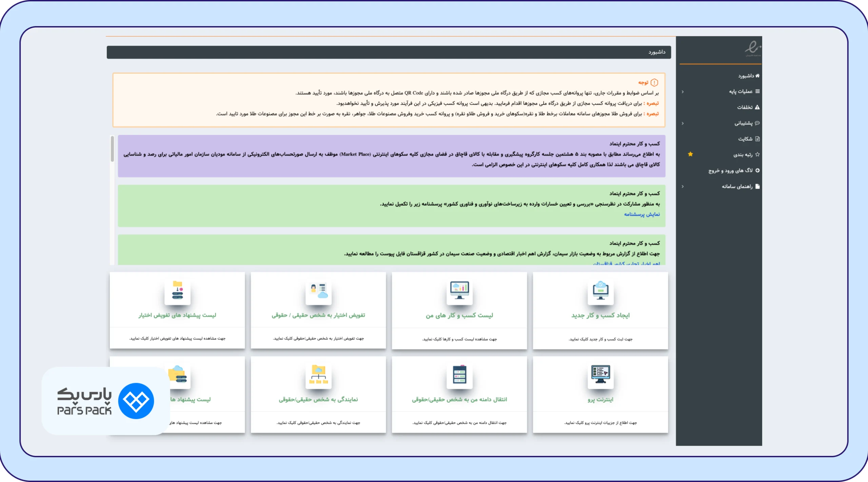Click the نمایش پرسشنامه link
Viewport: 868px width, 482px height.
(642, 214)
